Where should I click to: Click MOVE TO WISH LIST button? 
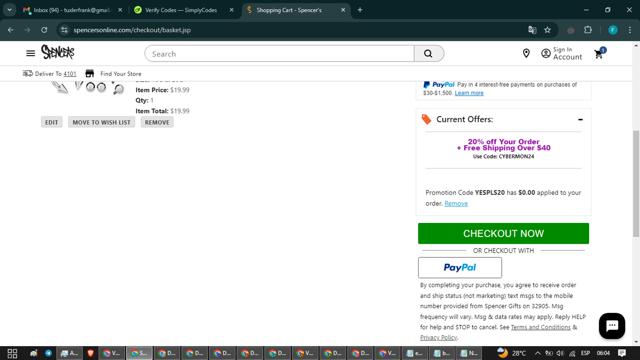(x=101, y=122)
